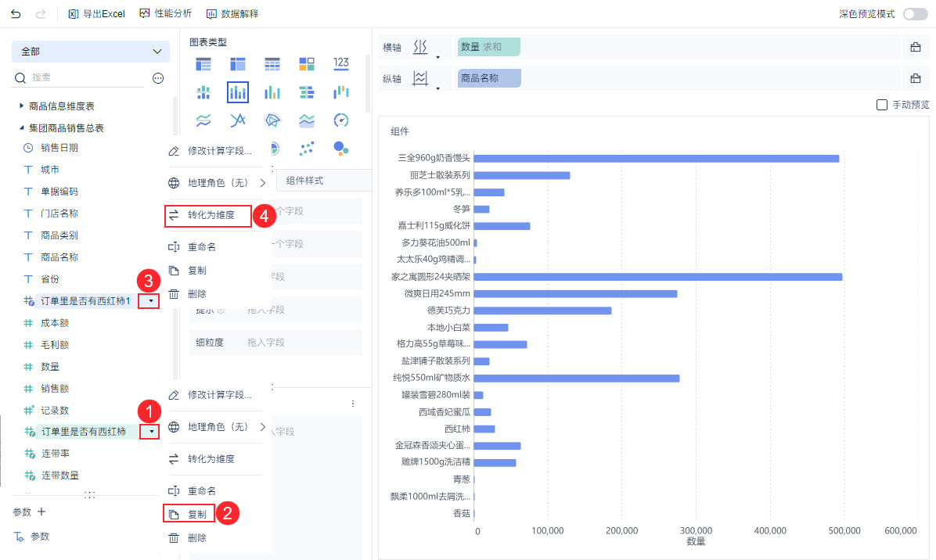Select the 记录数 field
The image size is (936, 560).
point(54,411)
